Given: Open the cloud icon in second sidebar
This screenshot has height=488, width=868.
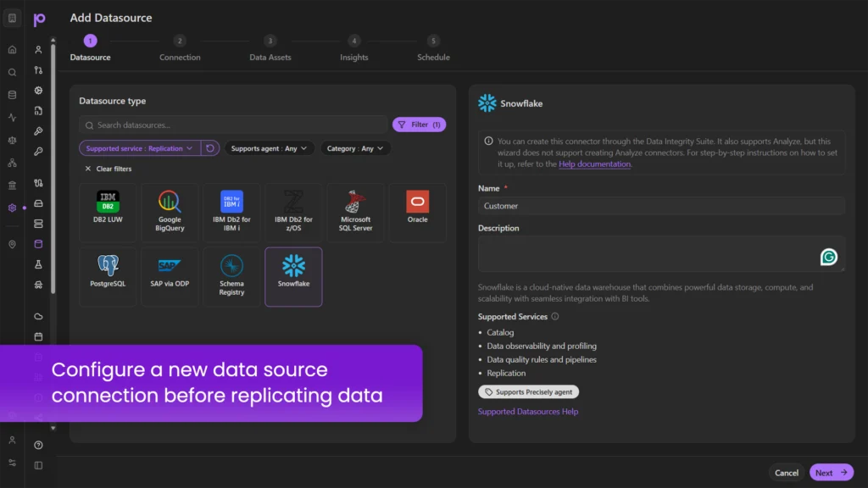Looking at the screenshot, I should (38, 317).
